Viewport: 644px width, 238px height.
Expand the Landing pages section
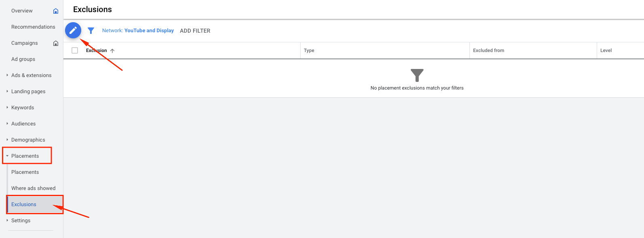coord(7,91)
